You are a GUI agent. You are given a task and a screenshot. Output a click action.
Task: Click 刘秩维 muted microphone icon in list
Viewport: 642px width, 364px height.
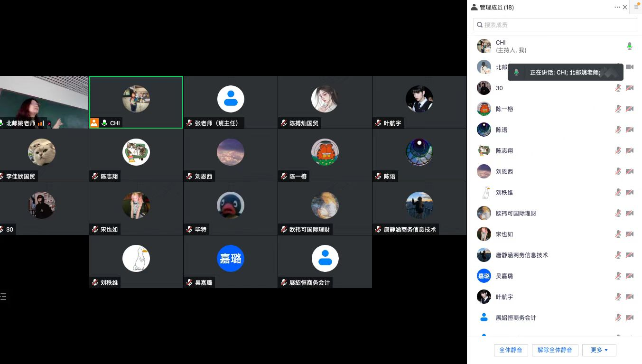[618, 192]
